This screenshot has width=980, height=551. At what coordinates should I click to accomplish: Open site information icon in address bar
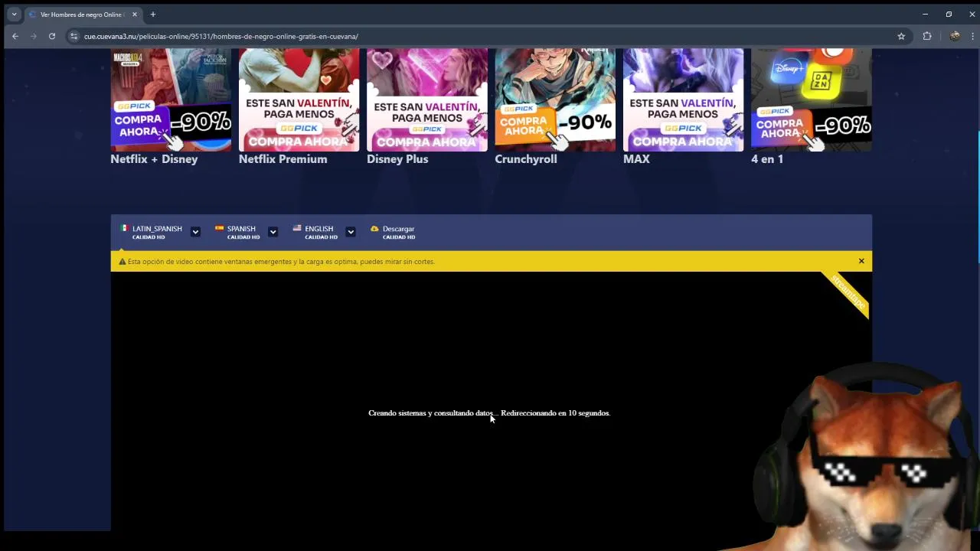click(x=74, y=36)
